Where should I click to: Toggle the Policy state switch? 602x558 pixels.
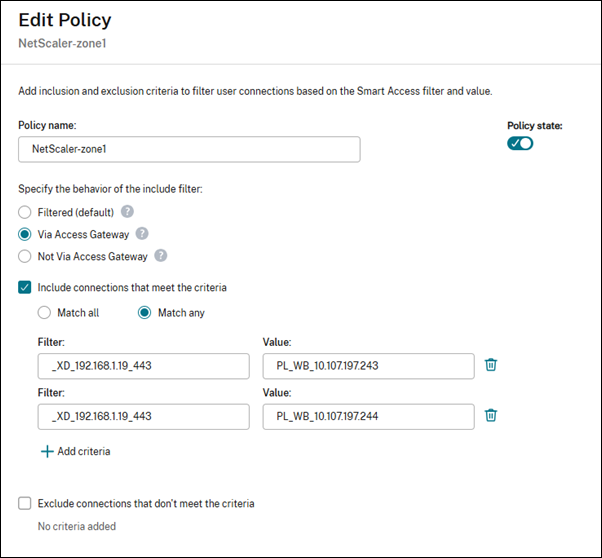click(520, 143)
